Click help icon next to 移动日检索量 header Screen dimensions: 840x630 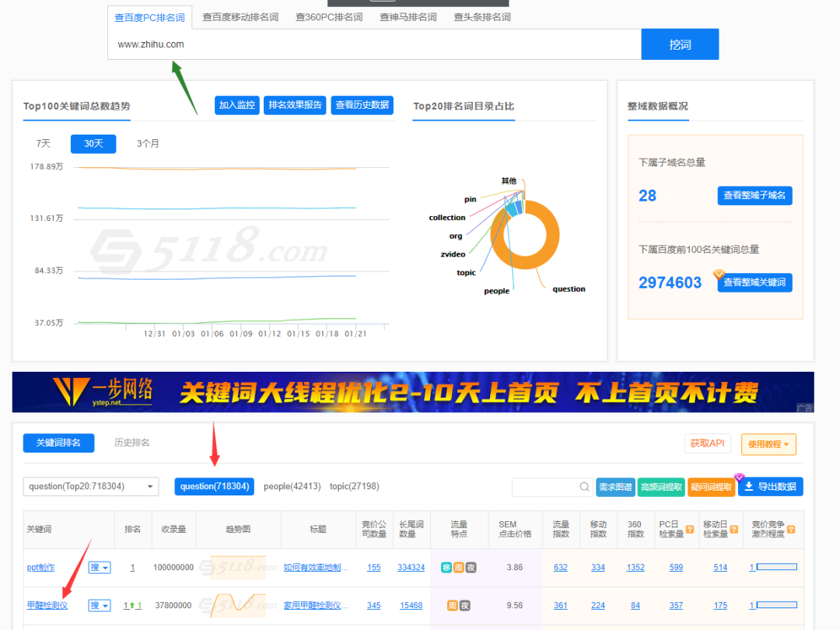[x=734, y=530]
